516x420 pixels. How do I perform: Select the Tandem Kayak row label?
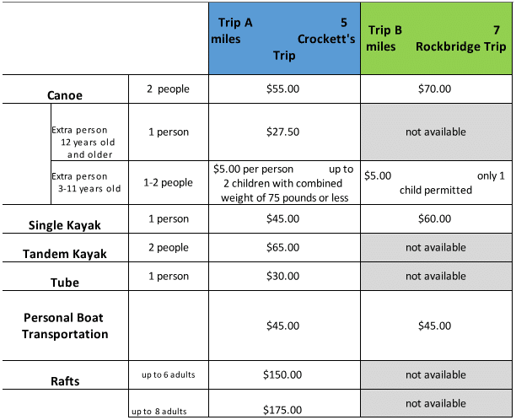coord(65,254)
